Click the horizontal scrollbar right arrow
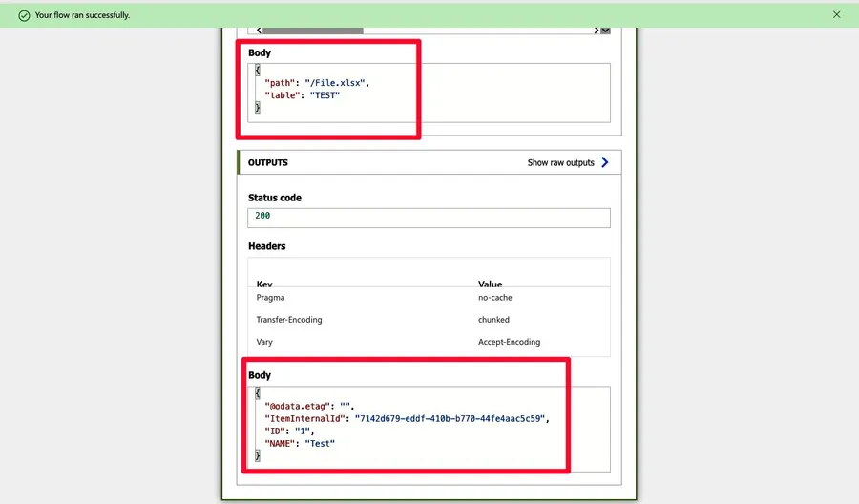The width and height of the screenshot is (859, 504). coord(597,31)
